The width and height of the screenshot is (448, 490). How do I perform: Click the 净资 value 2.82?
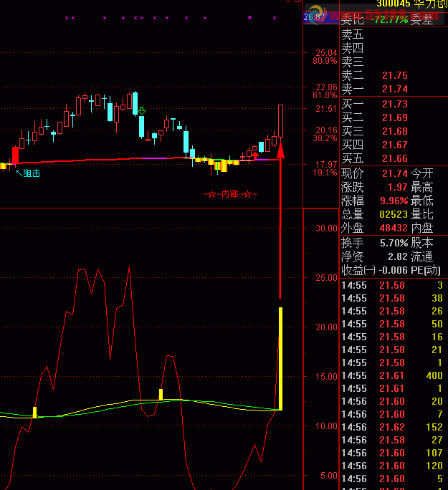(x=398, y=256)
